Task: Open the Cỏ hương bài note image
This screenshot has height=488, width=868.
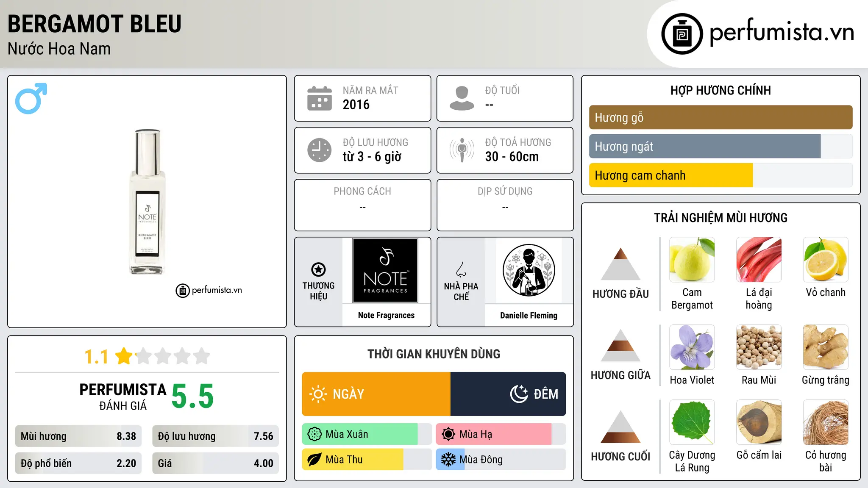Action: click(826, 422)
